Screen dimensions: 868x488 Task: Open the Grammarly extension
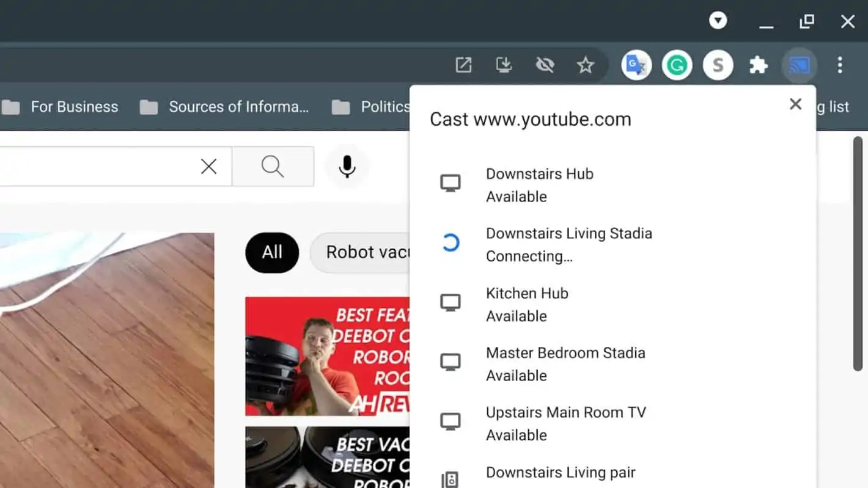point(677,65)
